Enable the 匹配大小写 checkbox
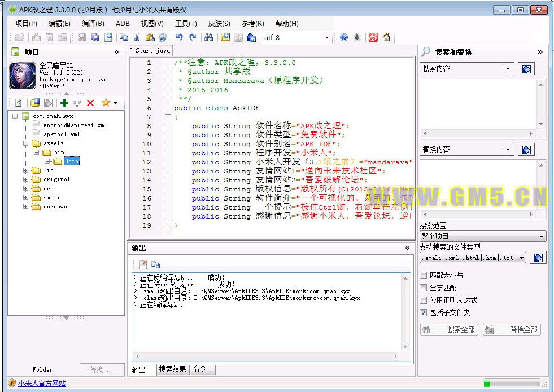Viewport: 554px width, 392px height. pyautogui.click(x=424, y=276)
